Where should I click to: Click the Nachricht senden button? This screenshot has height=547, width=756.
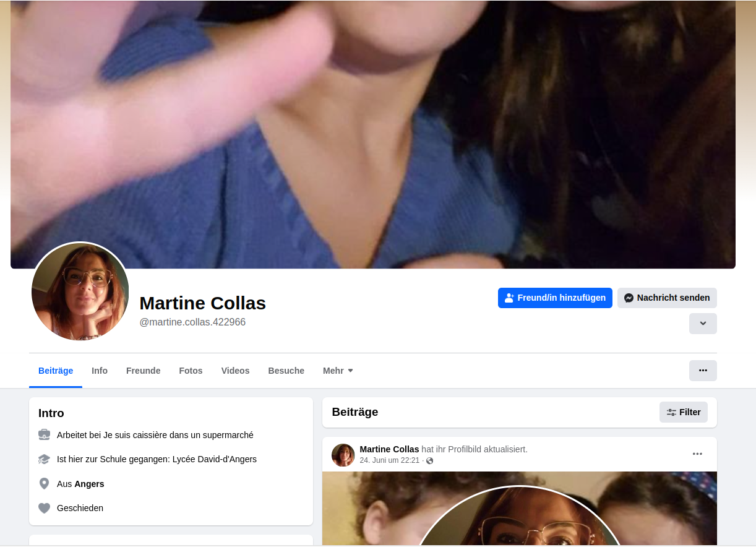pos(667,298)
